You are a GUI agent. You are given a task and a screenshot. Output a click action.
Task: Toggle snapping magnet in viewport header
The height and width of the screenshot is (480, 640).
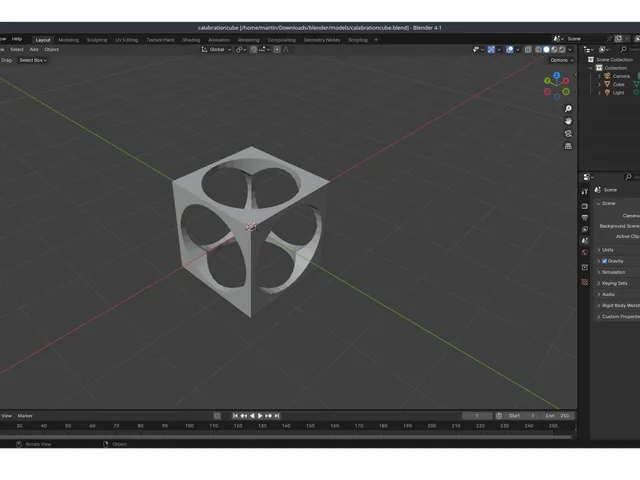click(253, 49)
